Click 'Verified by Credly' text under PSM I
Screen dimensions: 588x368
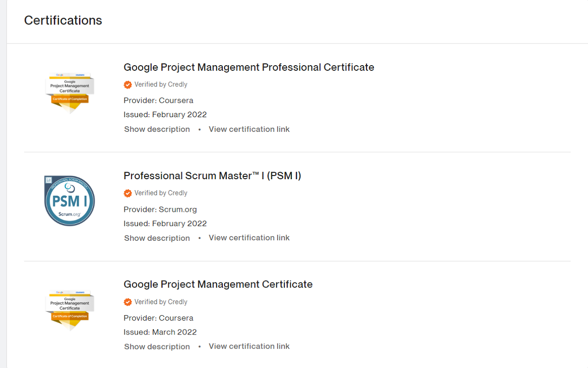point(161,193)
